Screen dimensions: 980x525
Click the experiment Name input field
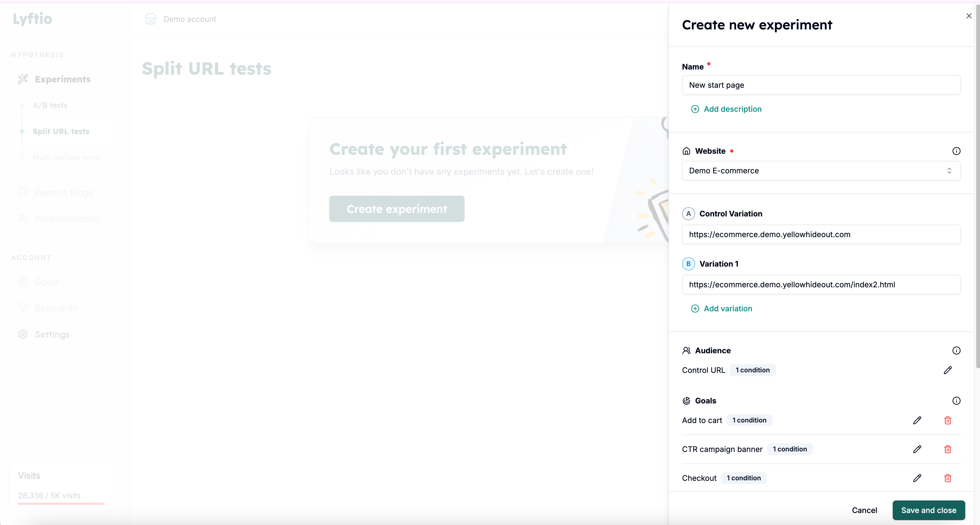coord(821,85)
